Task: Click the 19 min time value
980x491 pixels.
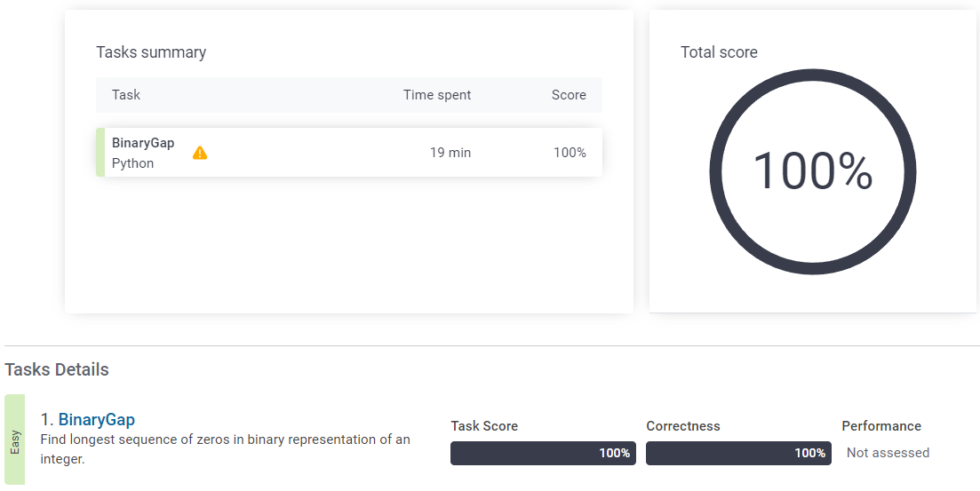Action: pyautogui.click(x=450, y=153)
